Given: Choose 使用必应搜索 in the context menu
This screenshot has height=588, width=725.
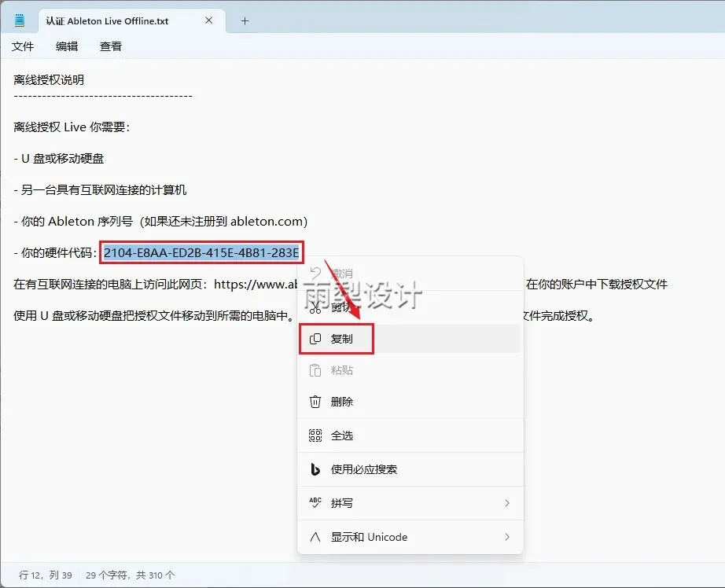Looking at the screenshot, I should (x=410, y=469).
